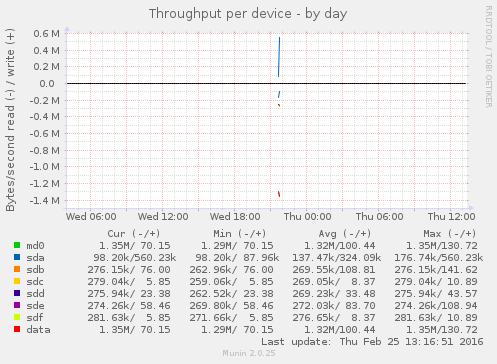Click the 'Thu 12:00' x-axis label
Screen dimensions: 497x364
point(451,217)
